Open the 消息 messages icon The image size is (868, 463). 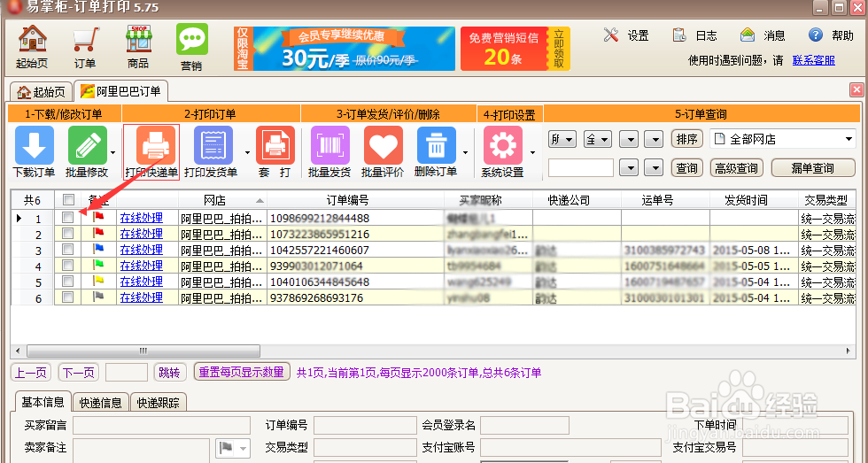[748, 35]
